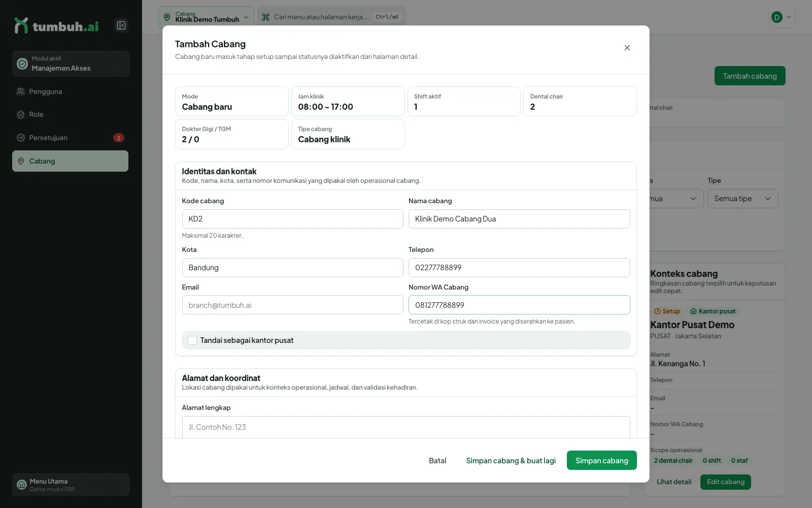Open the user avatar D menu
Viewport: 812px width, 508px height.
point(782,17)
